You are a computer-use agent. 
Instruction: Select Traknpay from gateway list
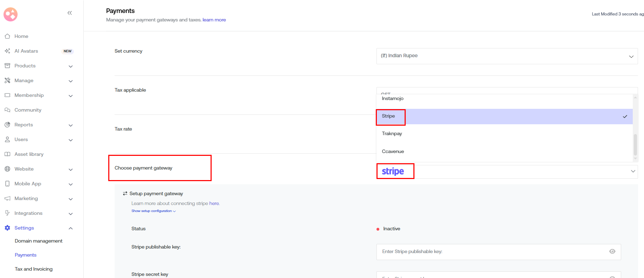point(392,134)
